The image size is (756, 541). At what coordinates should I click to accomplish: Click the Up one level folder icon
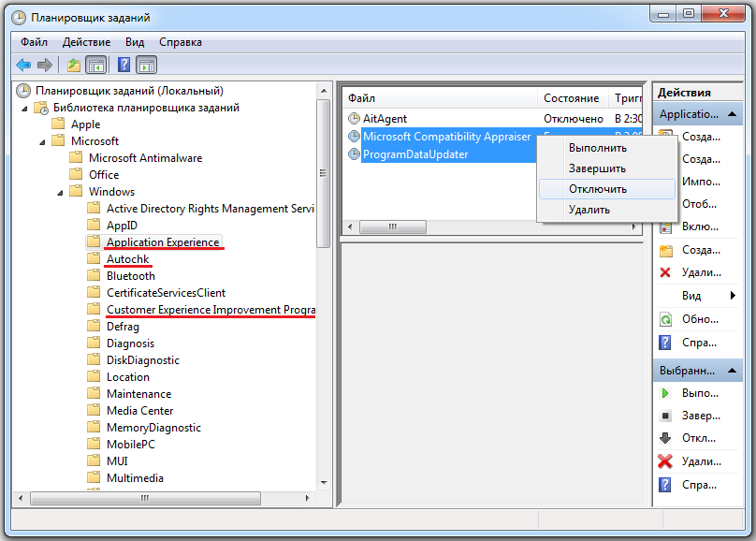click(x=74, y=65)
